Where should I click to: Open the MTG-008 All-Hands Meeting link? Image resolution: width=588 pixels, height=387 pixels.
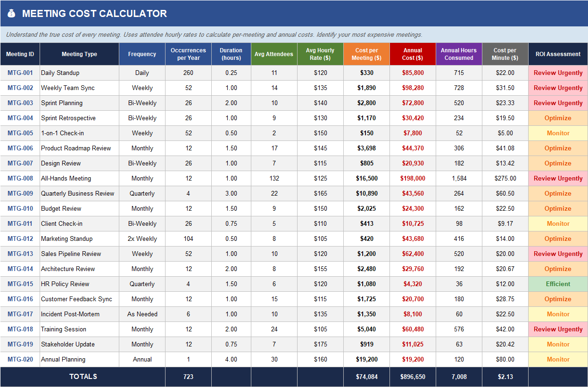(x=19, y=178)
